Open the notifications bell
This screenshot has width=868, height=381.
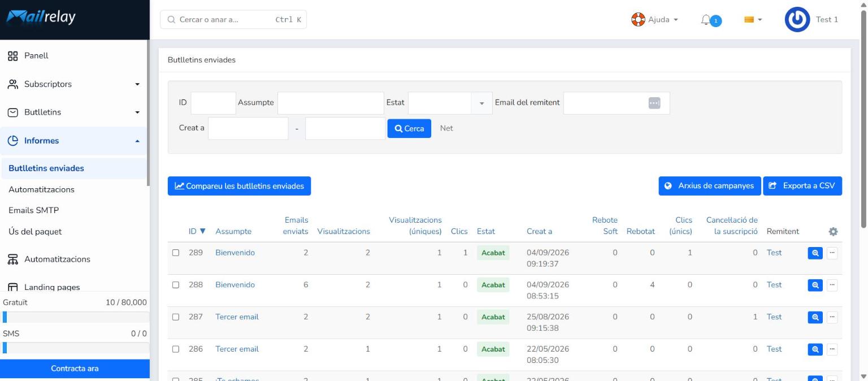tap(705, 20)
